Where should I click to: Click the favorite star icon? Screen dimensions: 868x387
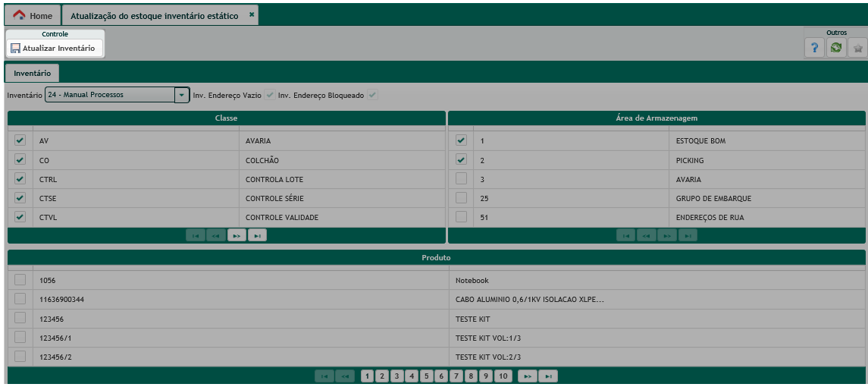click(x=857, y=49)
